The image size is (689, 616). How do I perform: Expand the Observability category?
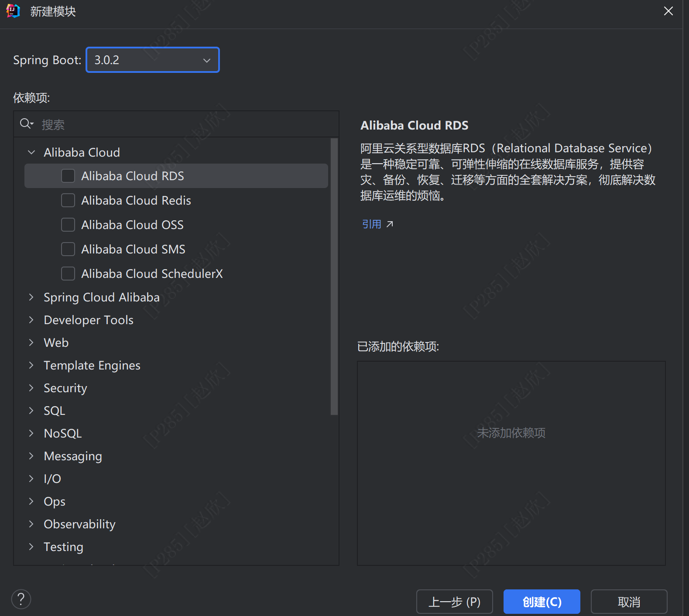click(x=31, y=524)
